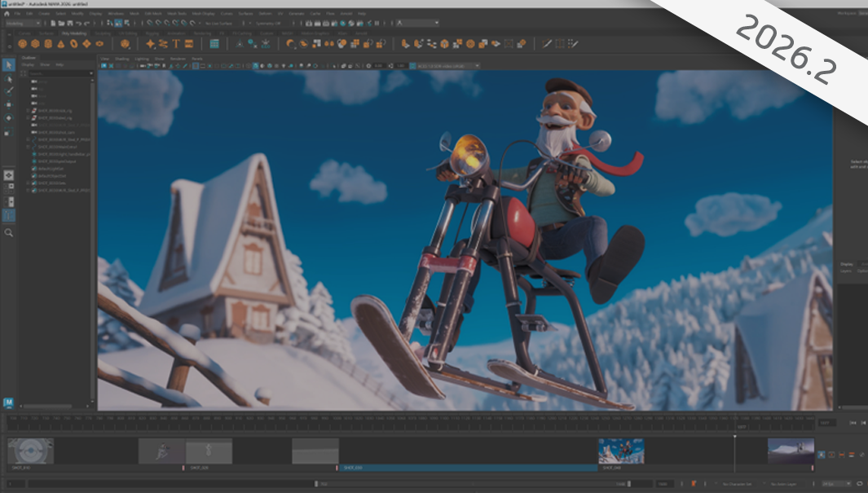Switch to the Rigging shelf tab
This screenshot has height=493, width=868.
pos(152,33)
